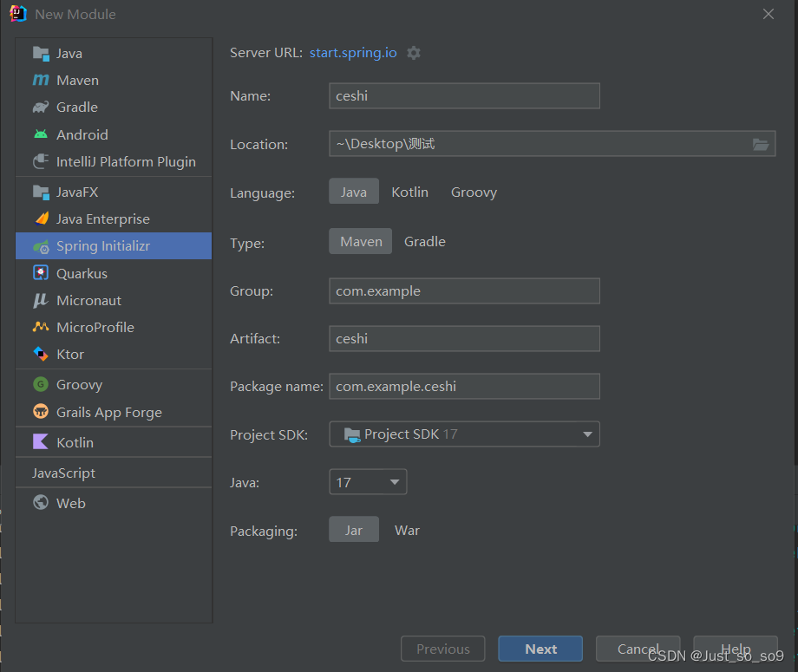Click the IntelliJ Platform Plugin icon
798x672 pixels.
41,161
